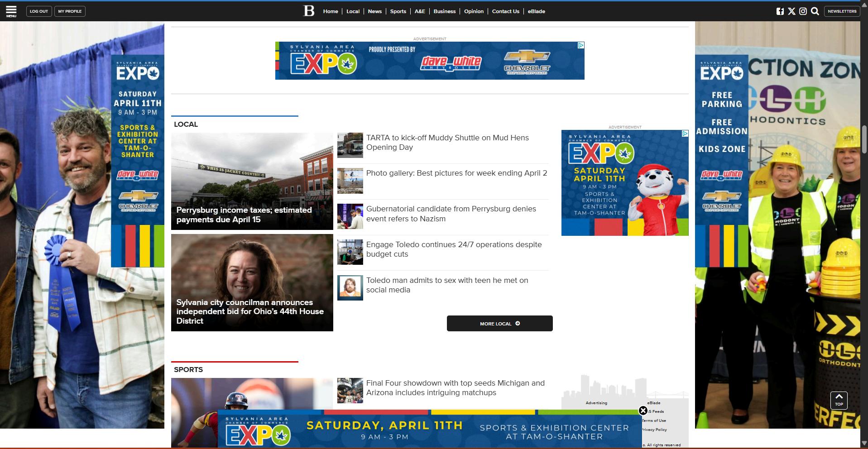This screenshot has height=449, width=868.
Task: Open Engage Toledo 24/7 operations headline
Action: pyautogui.click(x=454, y=249)
